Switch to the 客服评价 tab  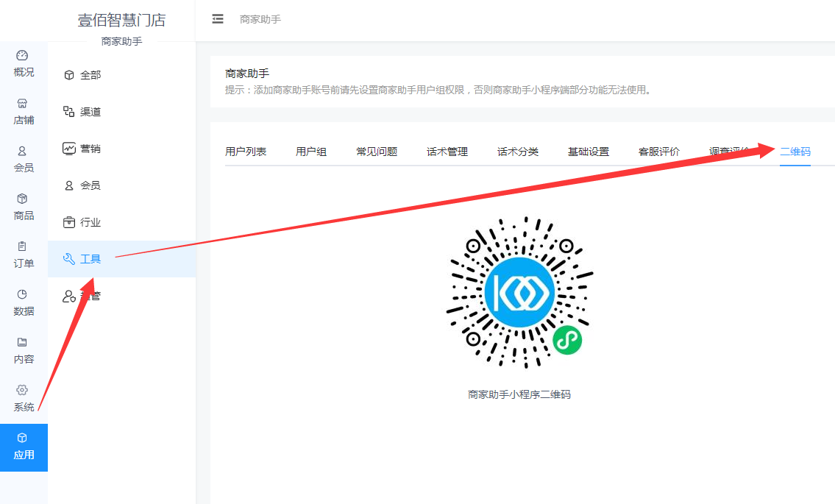659,152
